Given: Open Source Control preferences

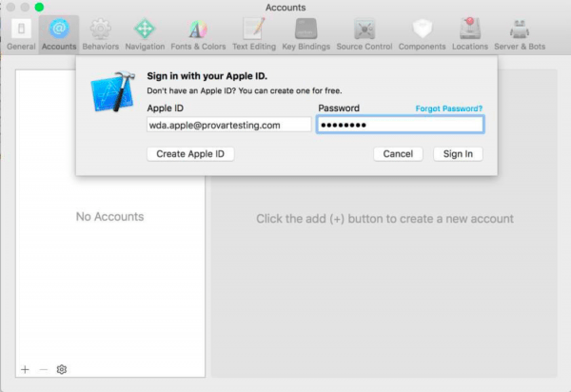Looking at the screenshot, I should coord(364,34).
